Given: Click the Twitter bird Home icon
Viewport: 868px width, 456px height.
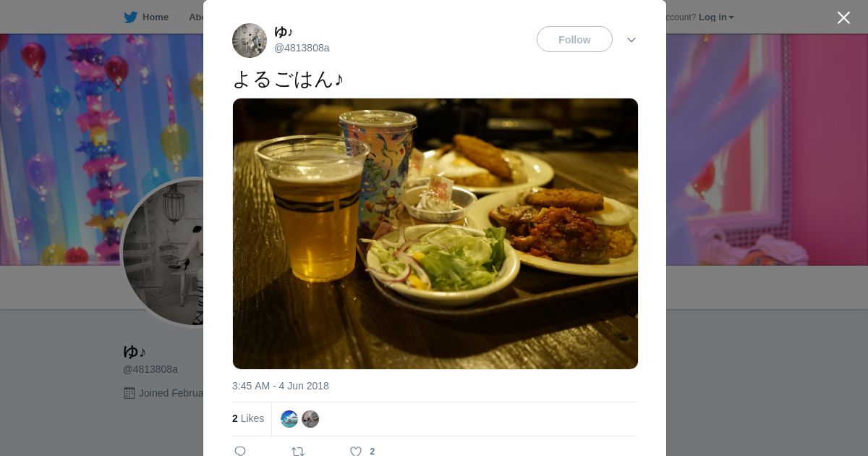Looking at the screenshot, I should pos(130,17).
